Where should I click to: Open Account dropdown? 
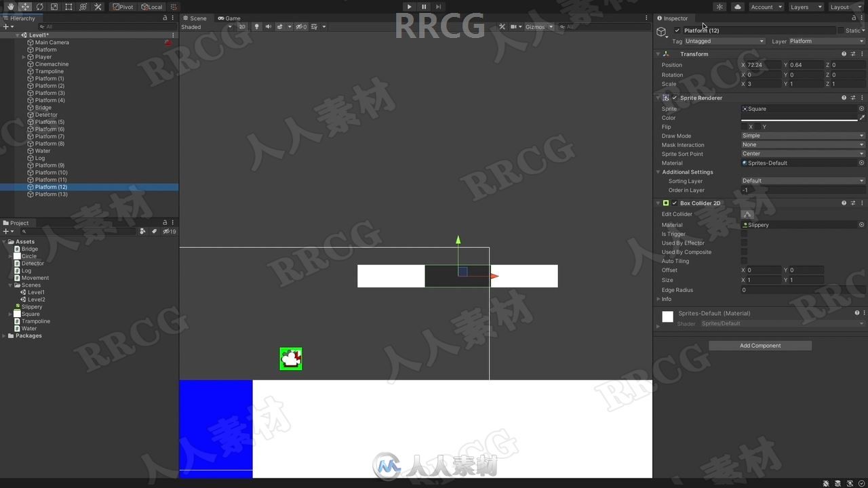pyautogui.click(x=766, y=7)
